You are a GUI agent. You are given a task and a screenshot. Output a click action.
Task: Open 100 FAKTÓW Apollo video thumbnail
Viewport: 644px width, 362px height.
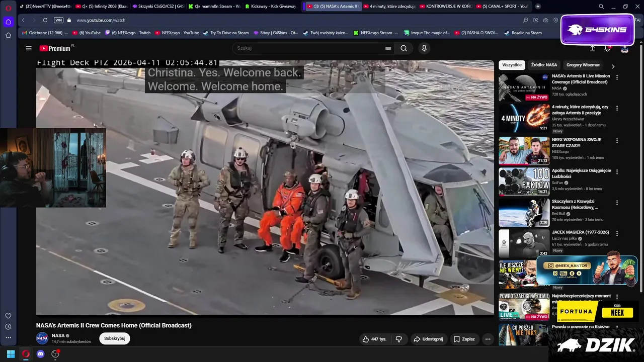[x=524, y=181]
